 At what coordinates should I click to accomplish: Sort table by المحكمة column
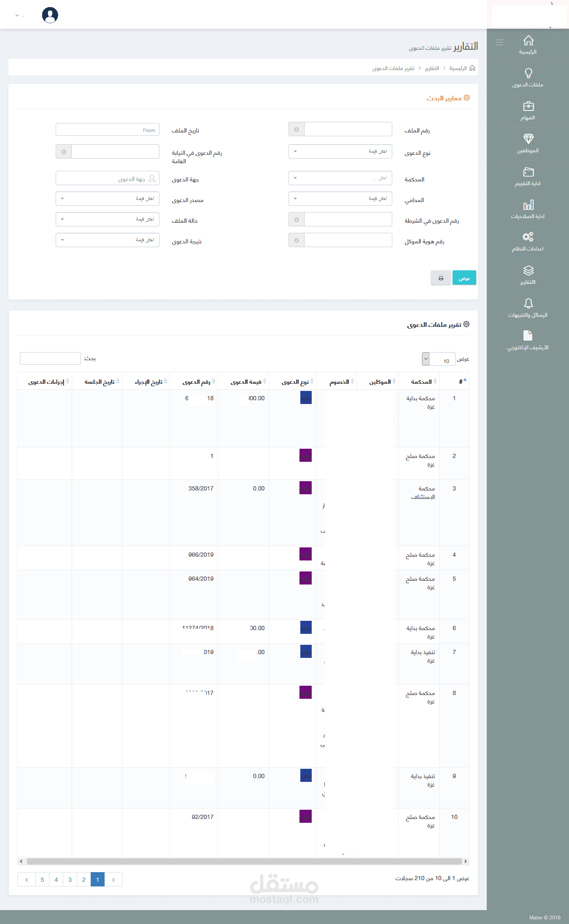[419, 381]
